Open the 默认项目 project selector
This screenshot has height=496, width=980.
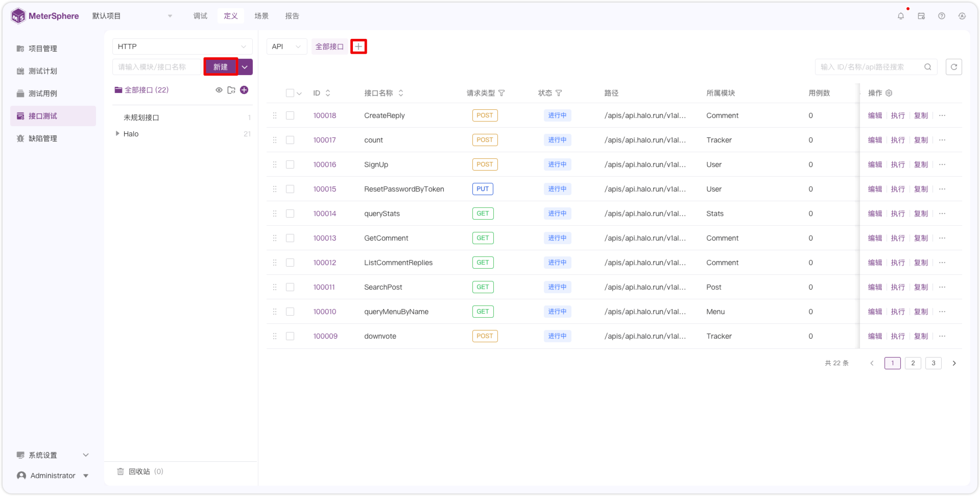(x=132, y=16)
